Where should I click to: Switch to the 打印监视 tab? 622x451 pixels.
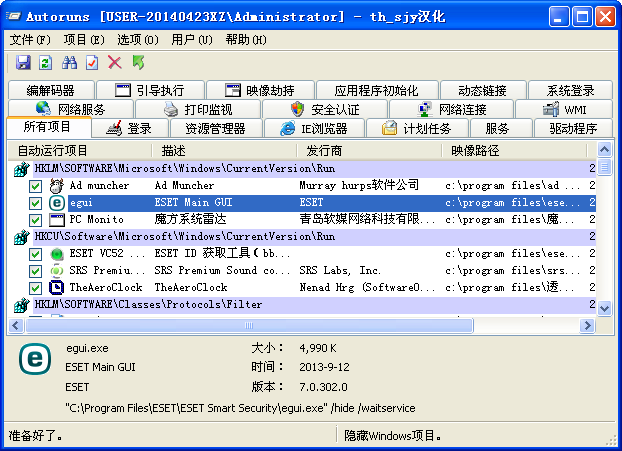(198, 109)
